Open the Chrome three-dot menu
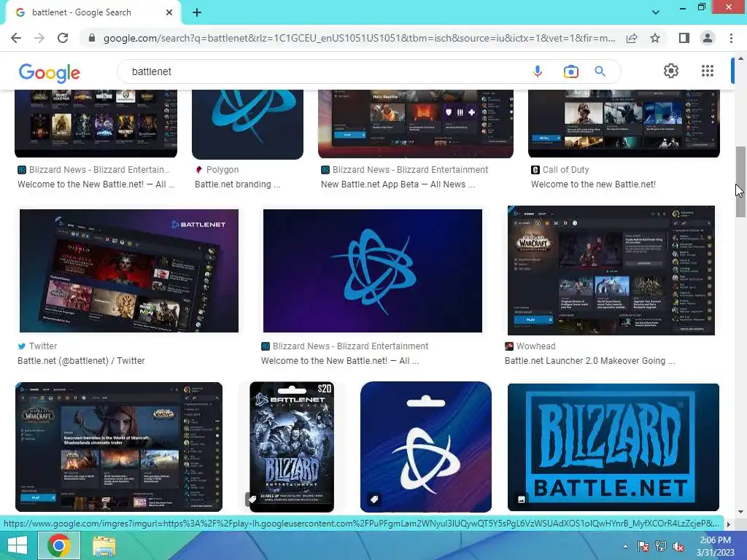Viewport: 747px width, 560px height. coord(731,38)
